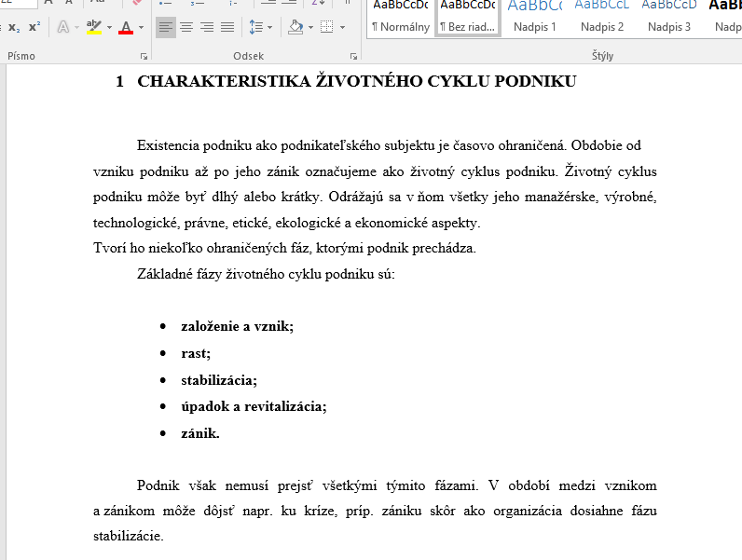This screenshot has width=742, height=560.
Task: Click the text effects icon
Action: (63, 27)
